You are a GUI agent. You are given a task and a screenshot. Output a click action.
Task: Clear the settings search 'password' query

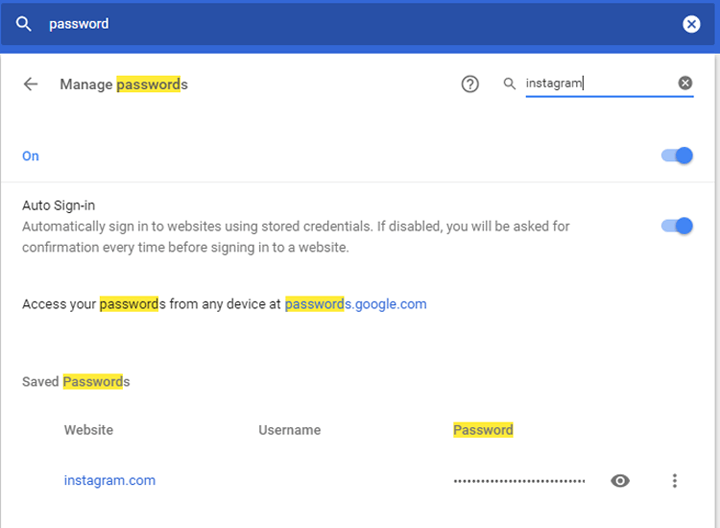tap(691, 24)
